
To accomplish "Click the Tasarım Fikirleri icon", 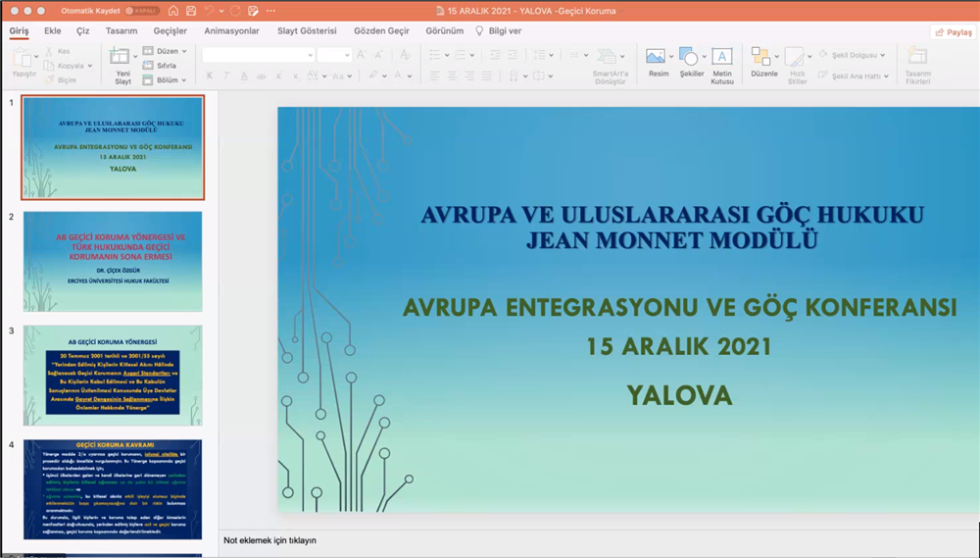I will (x=917, y=56).
